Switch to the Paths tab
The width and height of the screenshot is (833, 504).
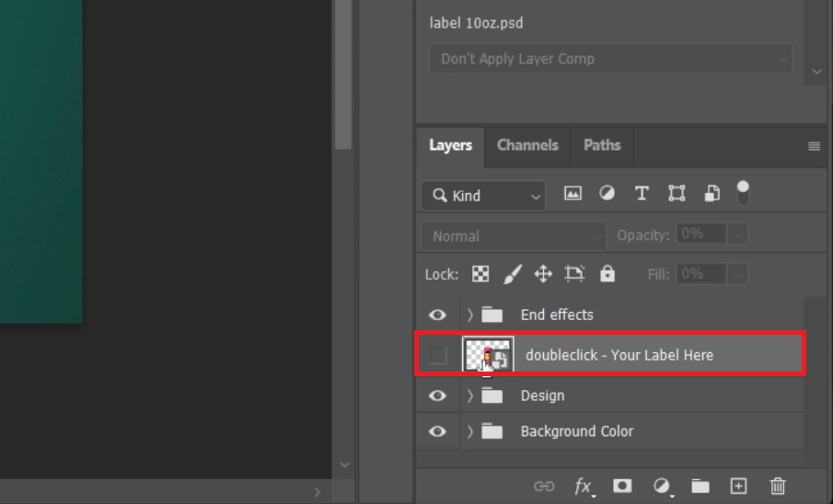click(602, 145)
